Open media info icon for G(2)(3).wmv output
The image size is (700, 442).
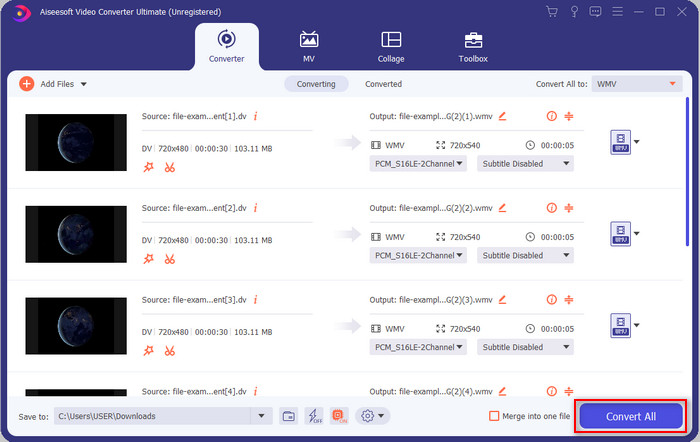(x=552, y=300)
